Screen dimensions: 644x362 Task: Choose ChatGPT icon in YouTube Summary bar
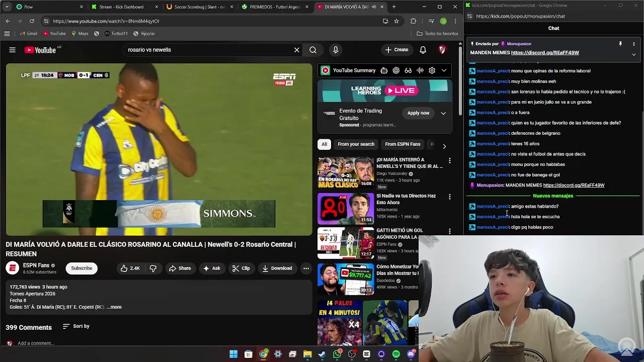click(x=396, y=70)
